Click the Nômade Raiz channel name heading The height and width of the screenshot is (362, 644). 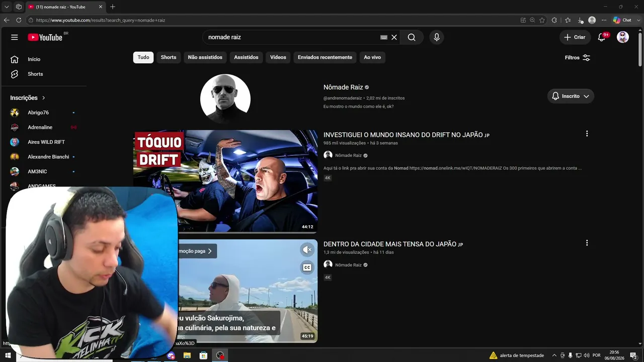[343, 87]
